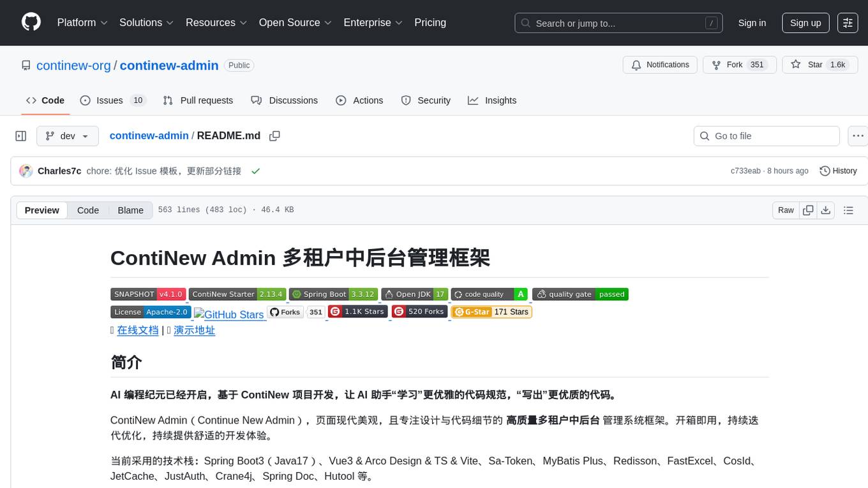This screenshot has width=868, height=488.
Task: Open Charles7c author link
Action: coord(59,171)
